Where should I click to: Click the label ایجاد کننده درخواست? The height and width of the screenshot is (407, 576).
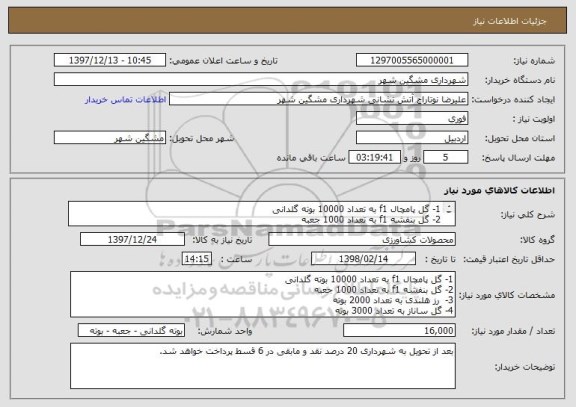click(x=513, y=100)
